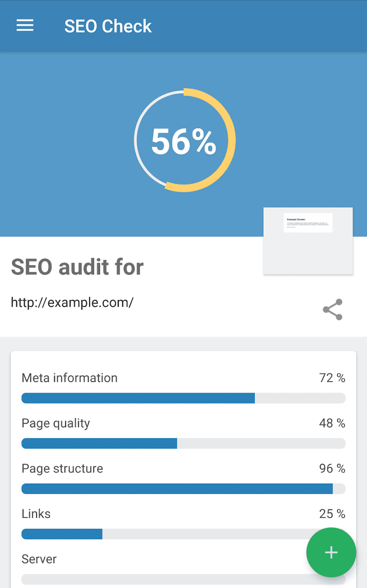Tap the 48 % page quality score
The image size is (367, 588).
(x=332, y=423)
